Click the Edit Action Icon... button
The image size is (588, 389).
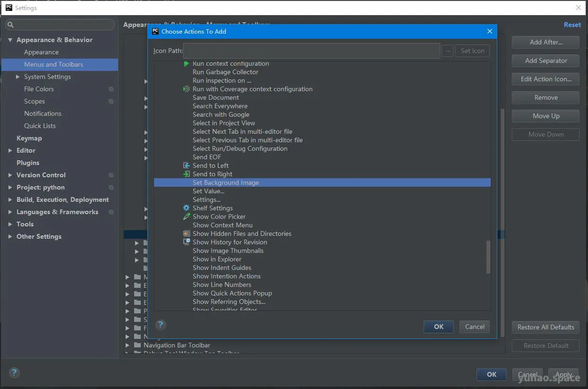click(x=545, y=79)
